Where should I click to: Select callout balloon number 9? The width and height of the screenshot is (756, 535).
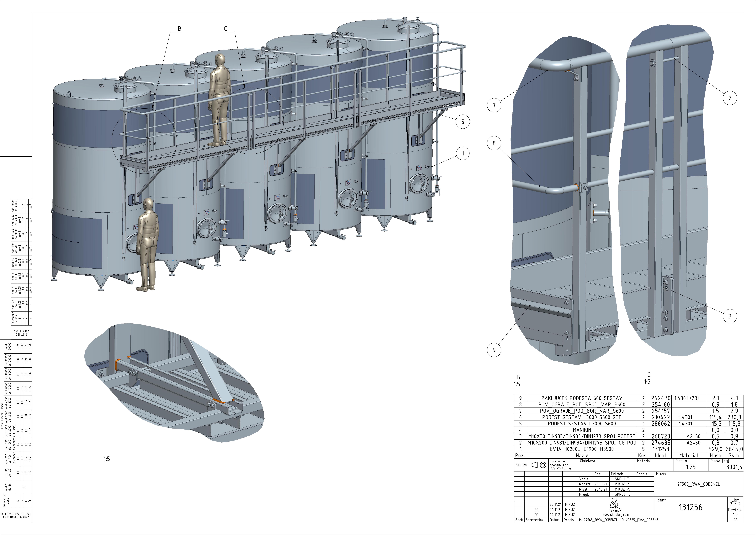pos(494,350)
